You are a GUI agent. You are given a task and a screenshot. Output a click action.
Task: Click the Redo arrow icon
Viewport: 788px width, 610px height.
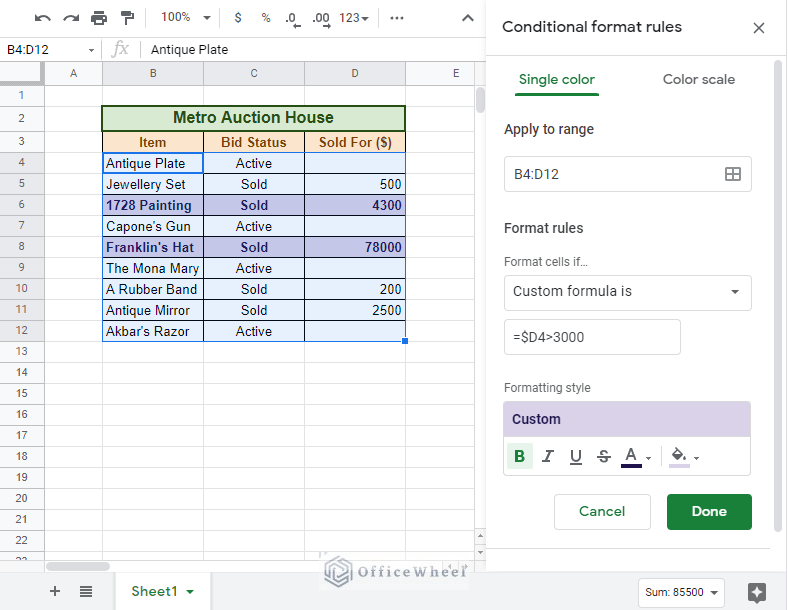pos(70,18)
